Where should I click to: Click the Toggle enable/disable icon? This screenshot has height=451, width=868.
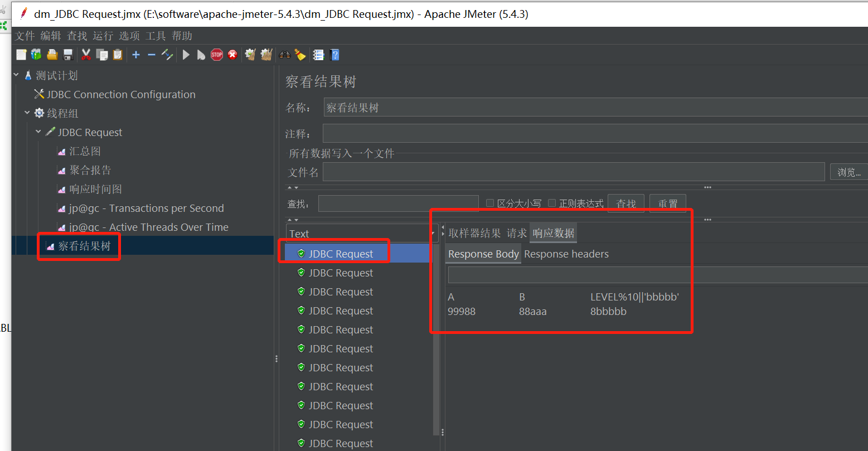[167, 55]
